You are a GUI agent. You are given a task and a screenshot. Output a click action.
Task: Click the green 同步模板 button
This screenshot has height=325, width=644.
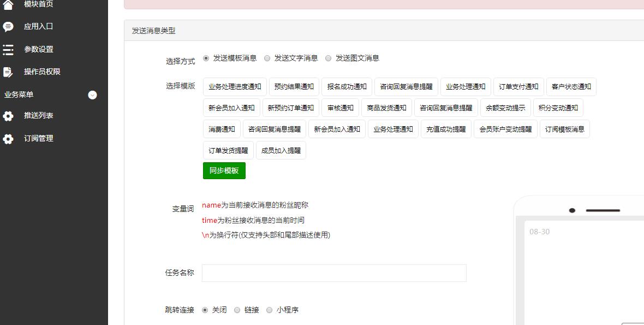[x=224, y=170]
